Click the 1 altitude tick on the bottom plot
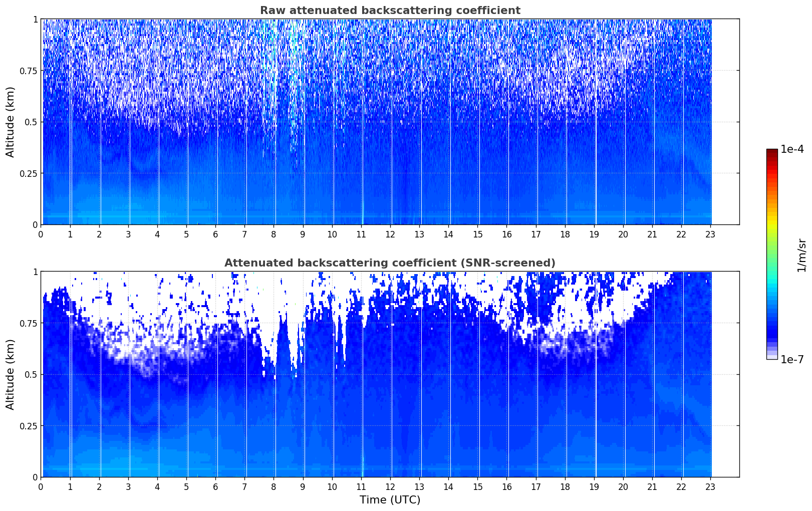Screen dimensions: 812x511 tap(35, 272)
